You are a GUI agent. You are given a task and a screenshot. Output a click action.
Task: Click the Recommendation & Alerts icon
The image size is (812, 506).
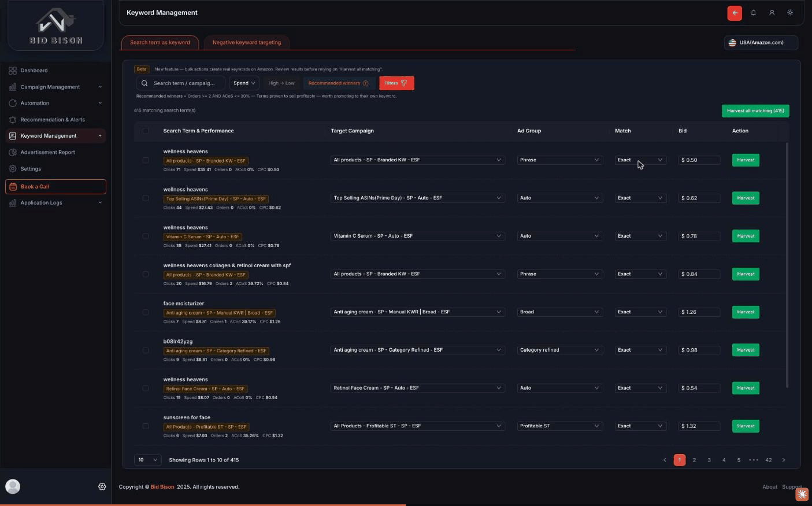[13, 120]
